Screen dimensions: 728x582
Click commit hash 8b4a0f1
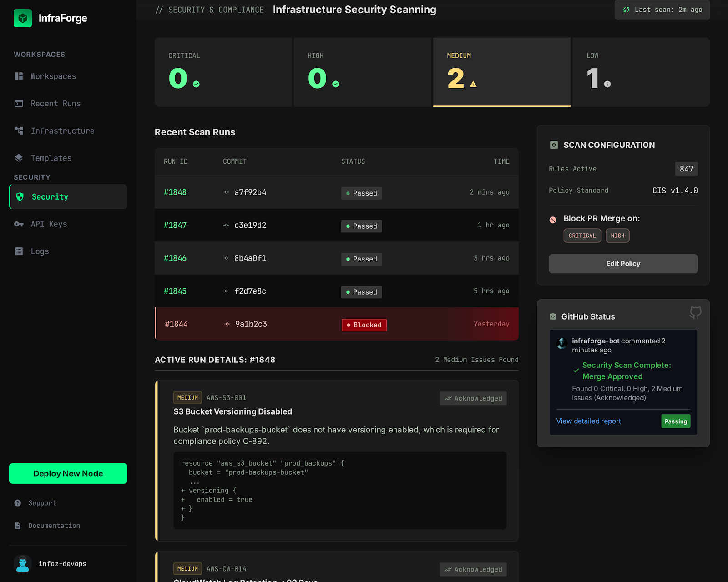pyautogui.click(x=250, y=258)
